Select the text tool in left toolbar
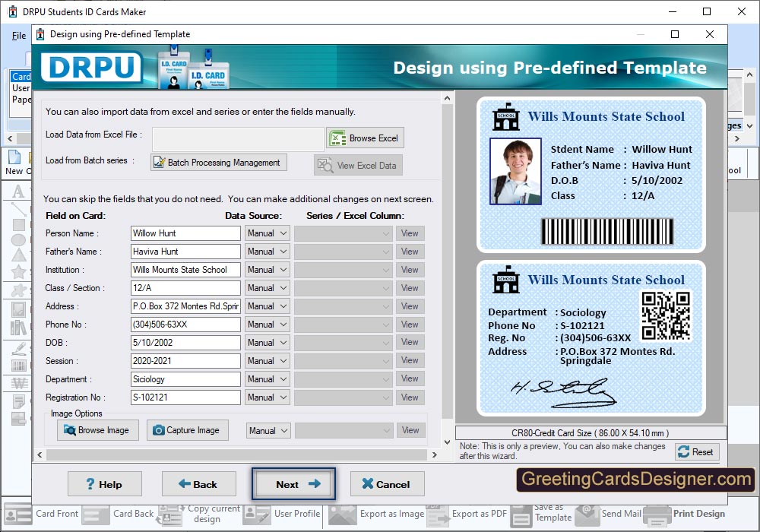The height and width of the screenshot is (532, 760). point(18,192)
